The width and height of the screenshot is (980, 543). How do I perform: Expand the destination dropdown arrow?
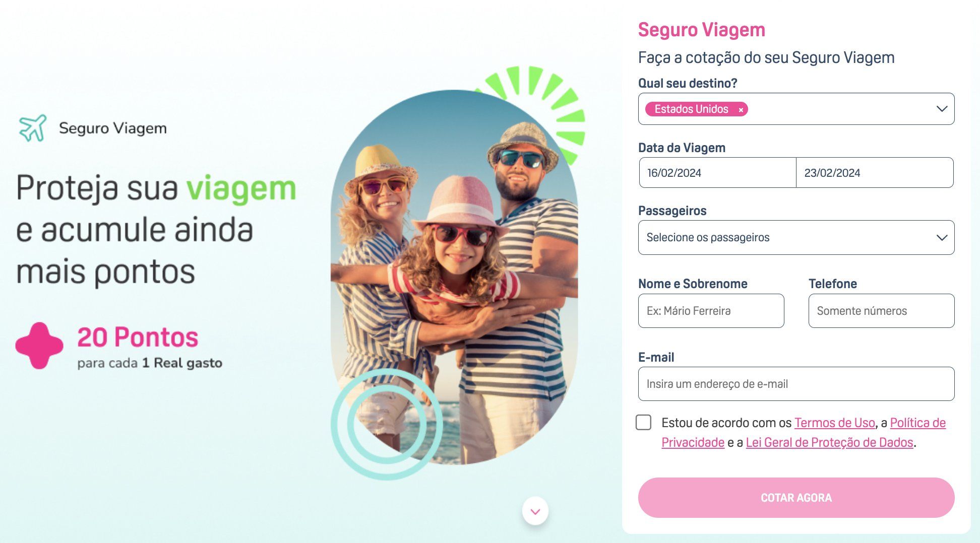click(942, 109)
